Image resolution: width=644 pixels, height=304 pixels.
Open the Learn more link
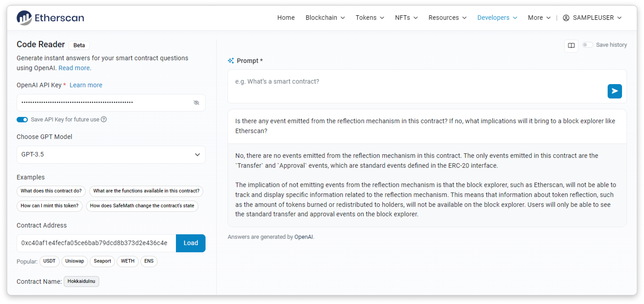pos(86,85)
